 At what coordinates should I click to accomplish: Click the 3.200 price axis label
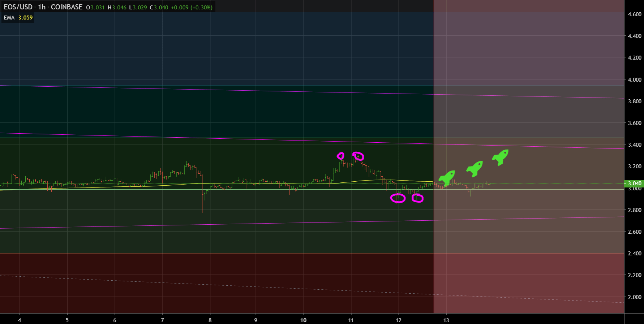635,167
